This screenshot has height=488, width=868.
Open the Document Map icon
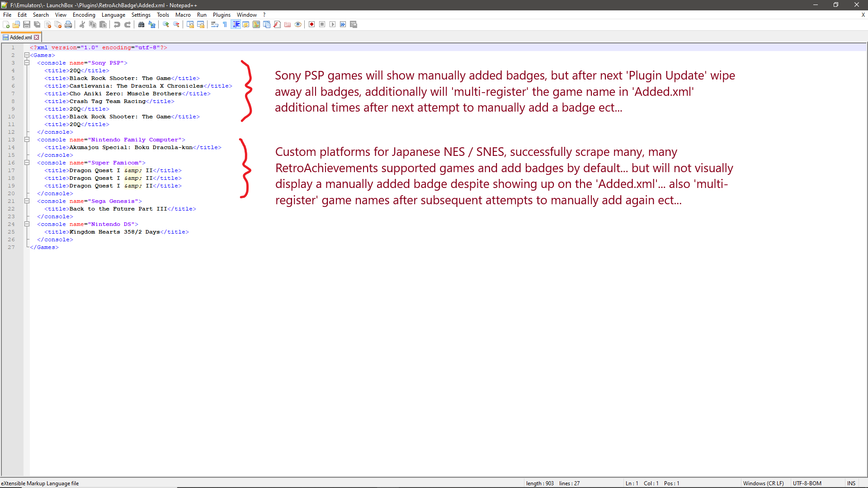click(256, 24)
